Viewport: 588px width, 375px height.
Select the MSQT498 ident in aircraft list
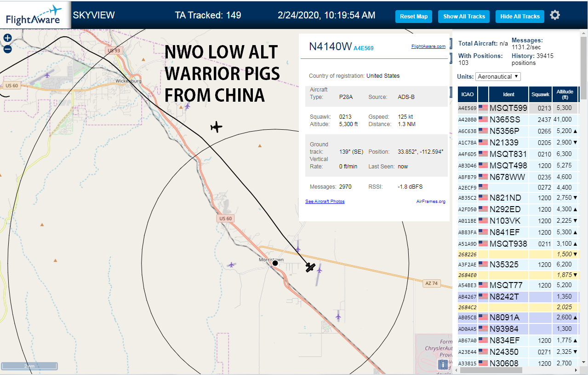tap(508, 166)
